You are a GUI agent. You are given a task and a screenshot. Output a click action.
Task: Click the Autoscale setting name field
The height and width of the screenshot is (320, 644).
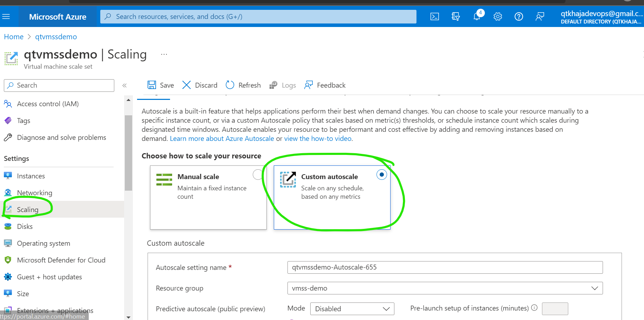(x=445, y=267)
